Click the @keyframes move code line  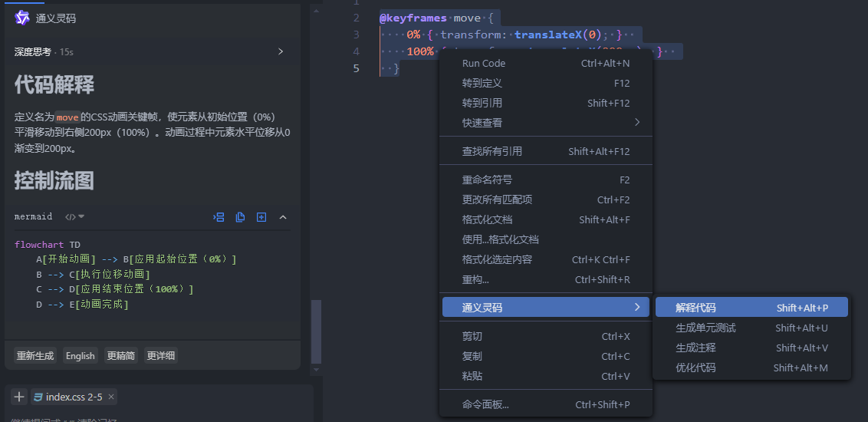(x=436, y=18)
